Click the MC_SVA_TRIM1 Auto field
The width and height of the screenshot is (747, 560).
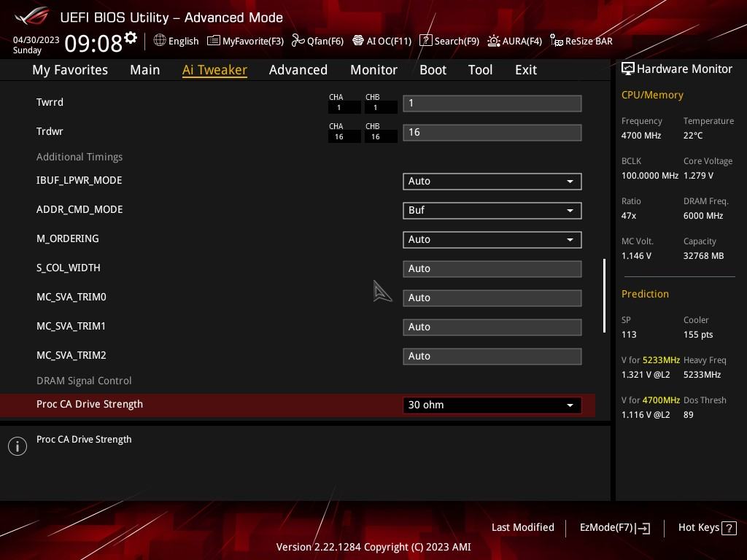pos(492,327)
